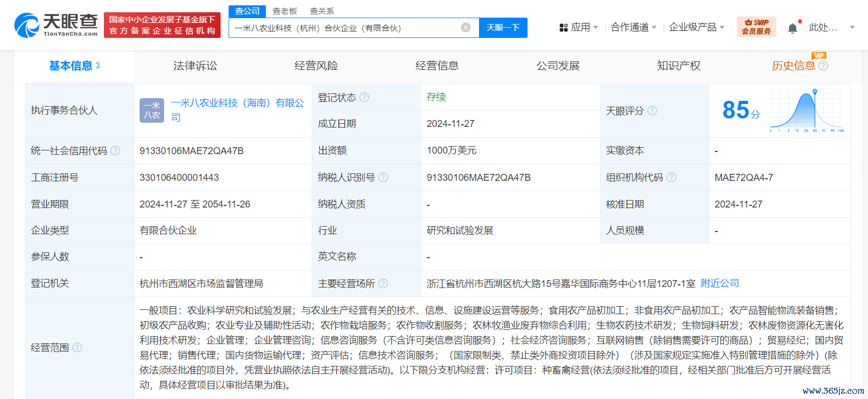Open 一米八农业科技(海南)有限公司 link
The height and width of the screenshot is (399, 868).
[238, 110]
